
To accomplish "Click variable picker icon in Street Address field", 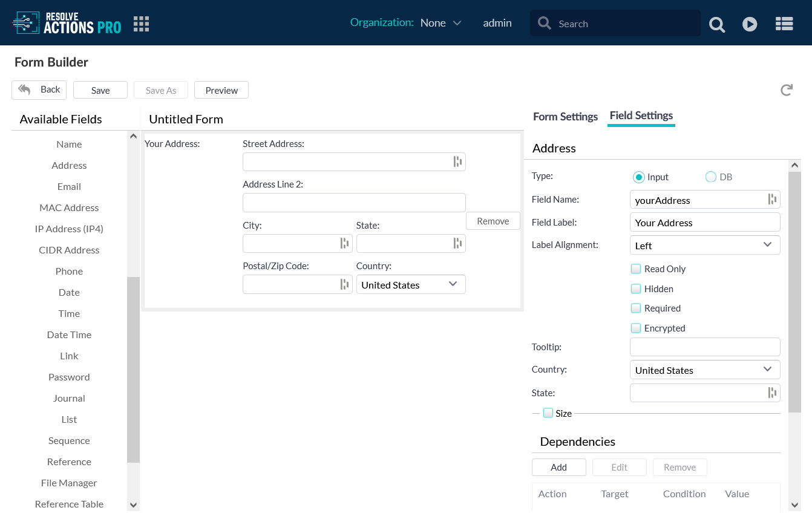I will coord(457,161).
